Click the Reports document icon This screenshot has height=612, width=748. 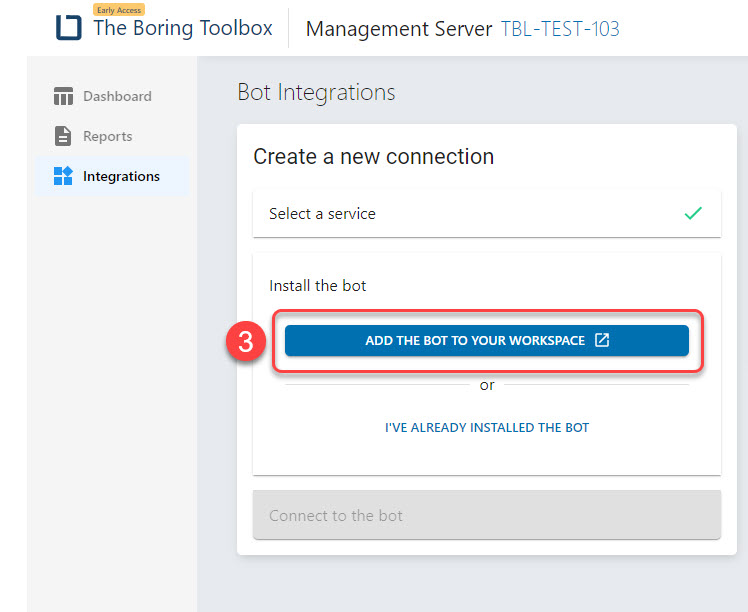(62, 136)
